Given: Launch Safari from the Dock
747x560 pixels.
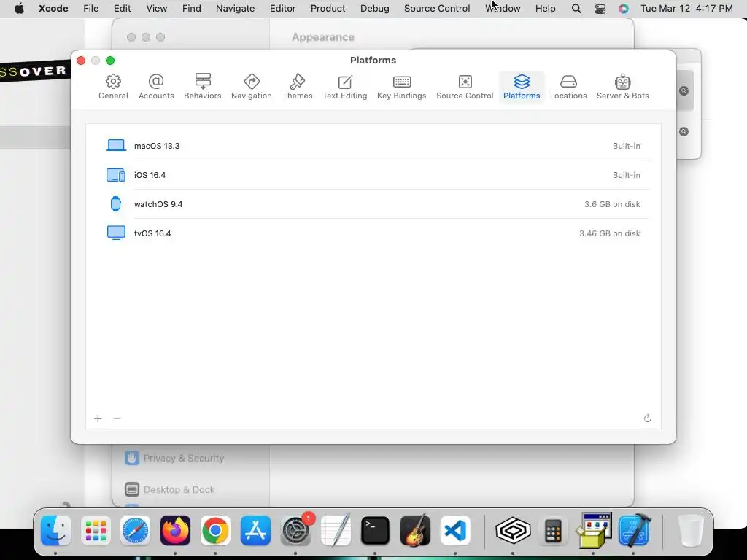Looking at the screenshot, I should point(135,531).
